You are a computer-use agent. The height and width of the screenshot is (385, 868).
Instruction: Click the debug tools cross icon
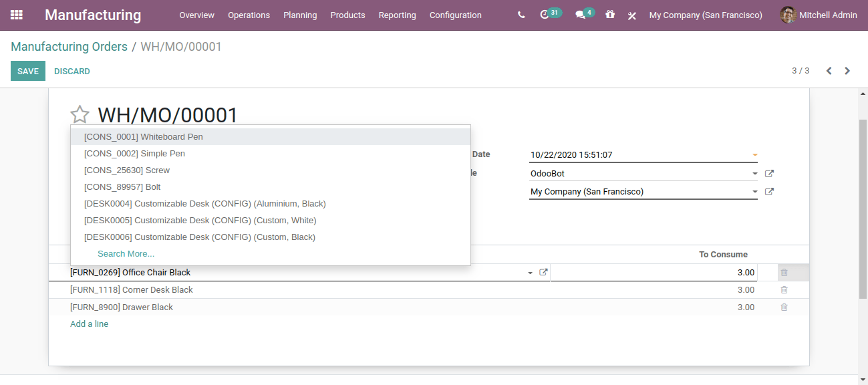[x=632, y=15]
